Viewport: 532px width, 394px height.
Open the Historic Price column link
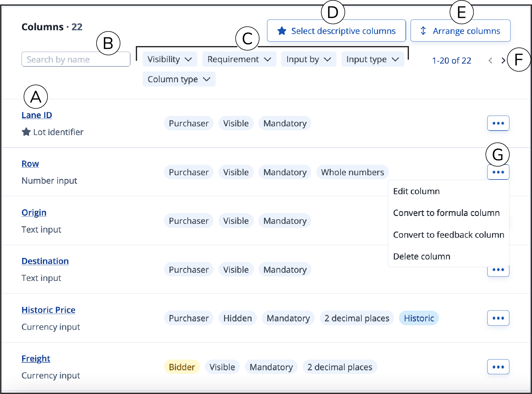coord(48,310)
